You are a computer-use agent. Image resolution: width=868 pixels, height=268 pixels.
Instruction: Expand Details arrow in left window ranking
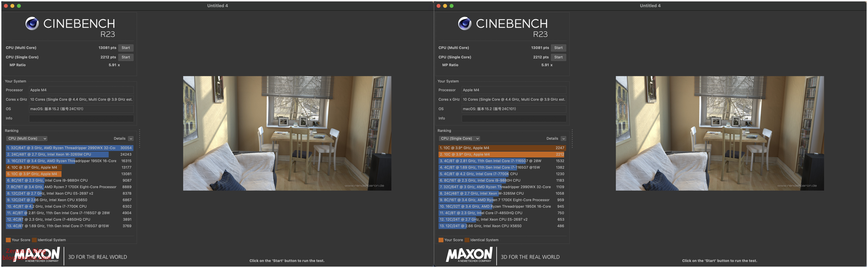pos(131,139)
